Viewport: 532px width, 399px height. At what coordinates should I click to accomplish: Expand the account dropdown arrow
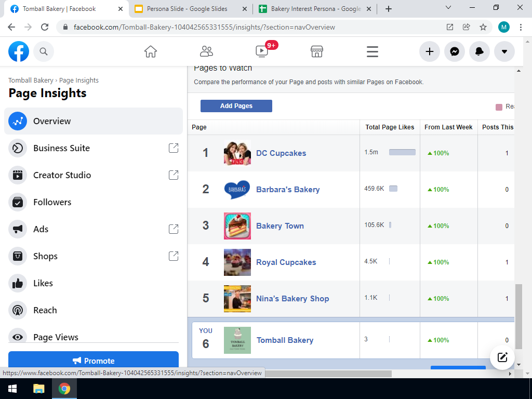click(x=504, y=51)
